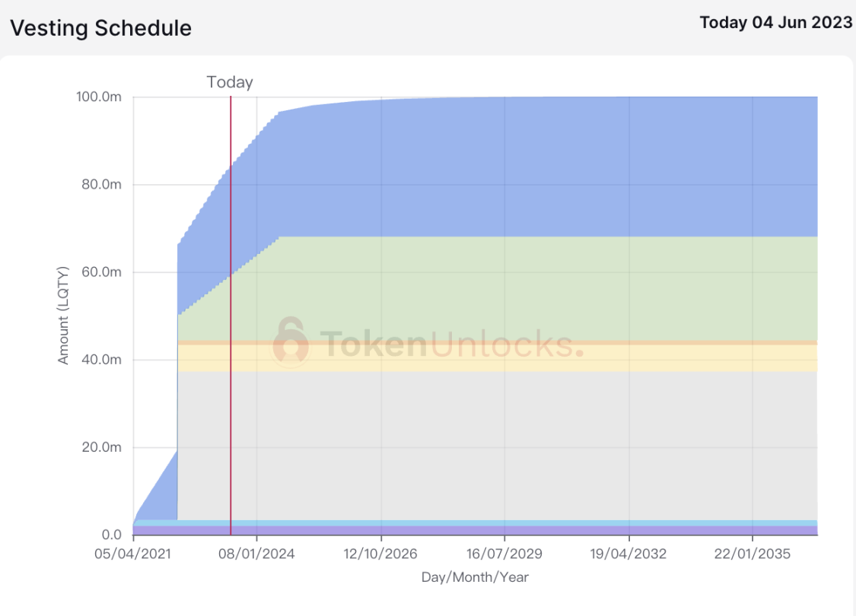Click the 08/01/2024 date tick label
The image size is (856, 616).
pos(256,554)
